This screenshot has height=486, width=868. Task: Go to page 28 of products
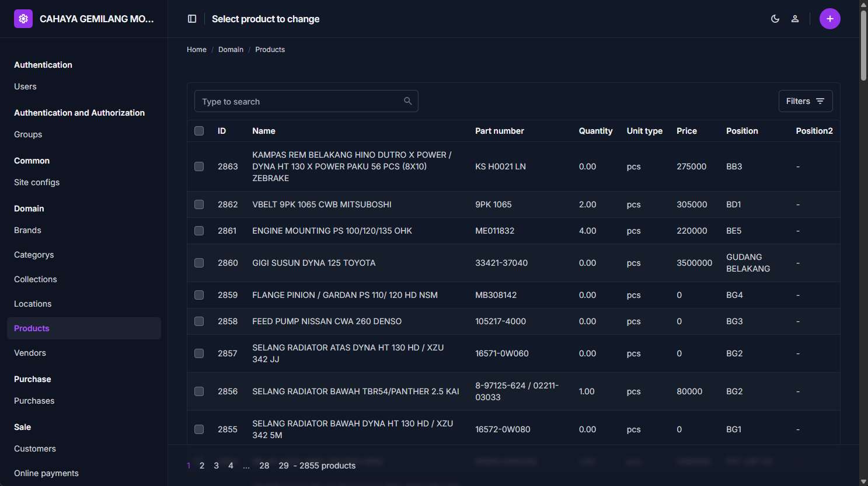click(x=264, y=466)
